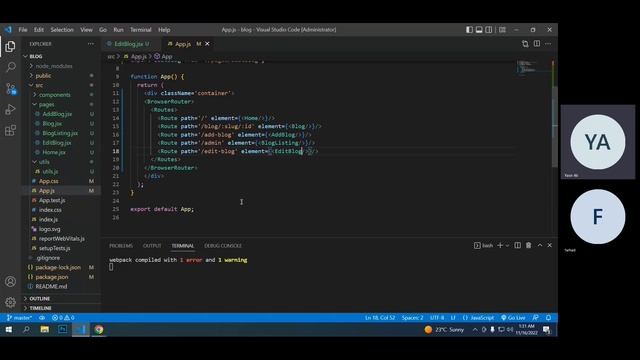
Task: Open the Search view in activity bar
Action: pos(11,67)
